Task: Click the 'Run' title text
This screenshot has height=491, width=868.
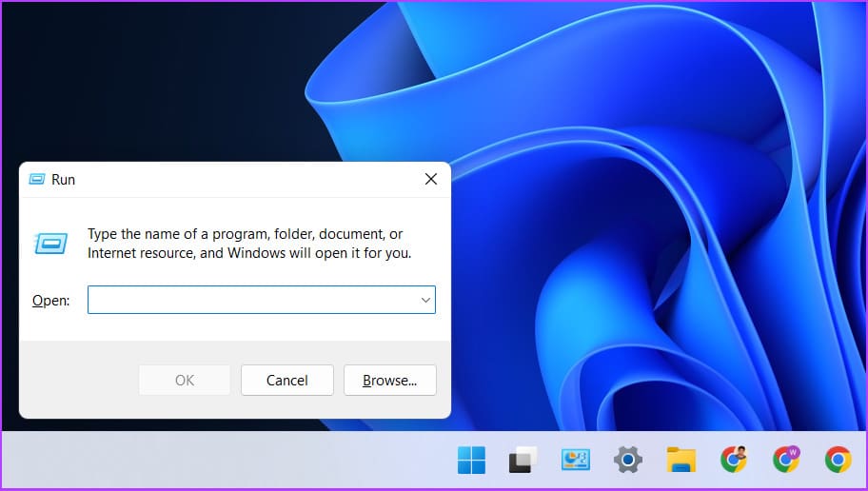Action: coord(63,179)
